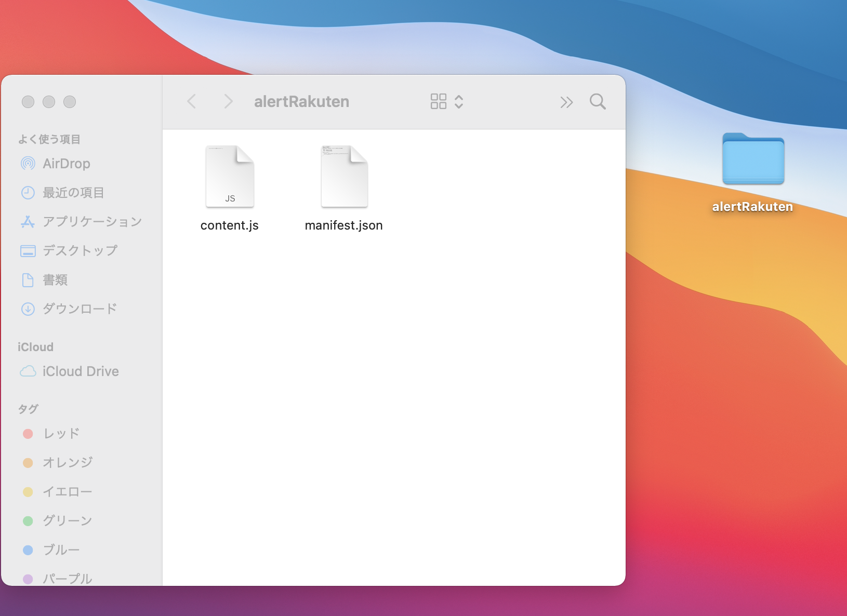Click the alertRakuten desktop folder label
Screen dimensions: 847x616
point(752,207)
